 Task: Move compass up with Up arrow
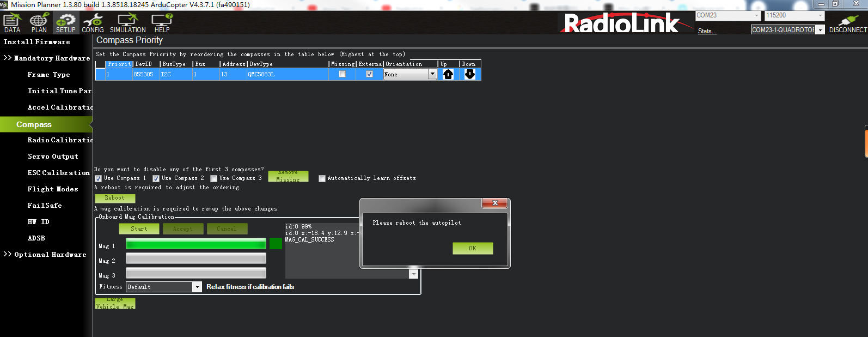point(448,74)
